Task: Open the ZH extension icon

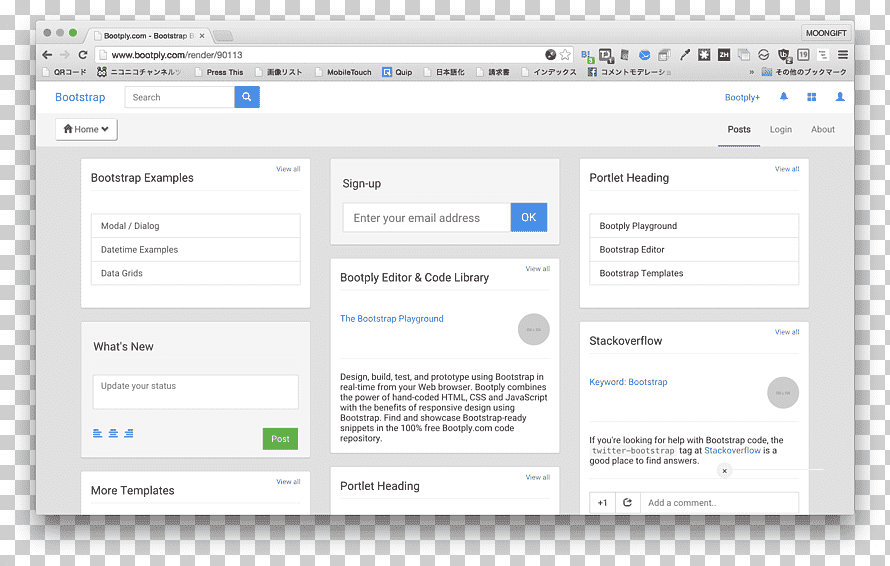Action: (724, 54)
